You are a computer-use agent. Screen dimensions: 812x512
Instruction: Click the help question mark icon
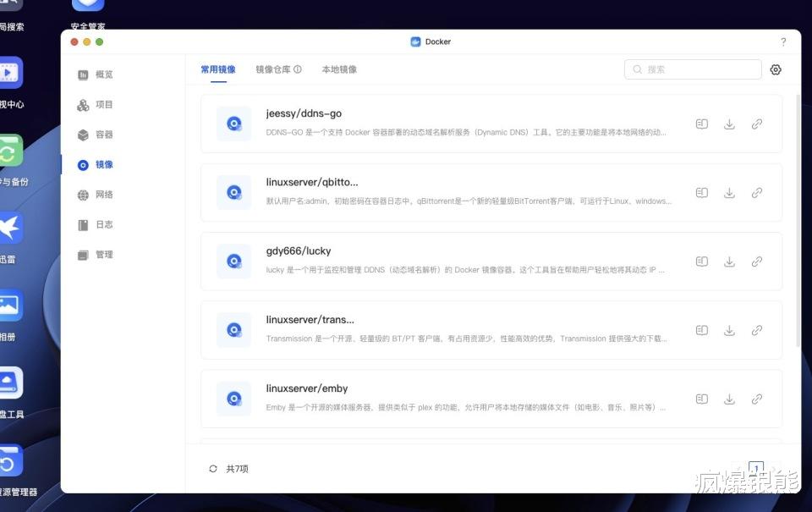(x=783, y=42)
